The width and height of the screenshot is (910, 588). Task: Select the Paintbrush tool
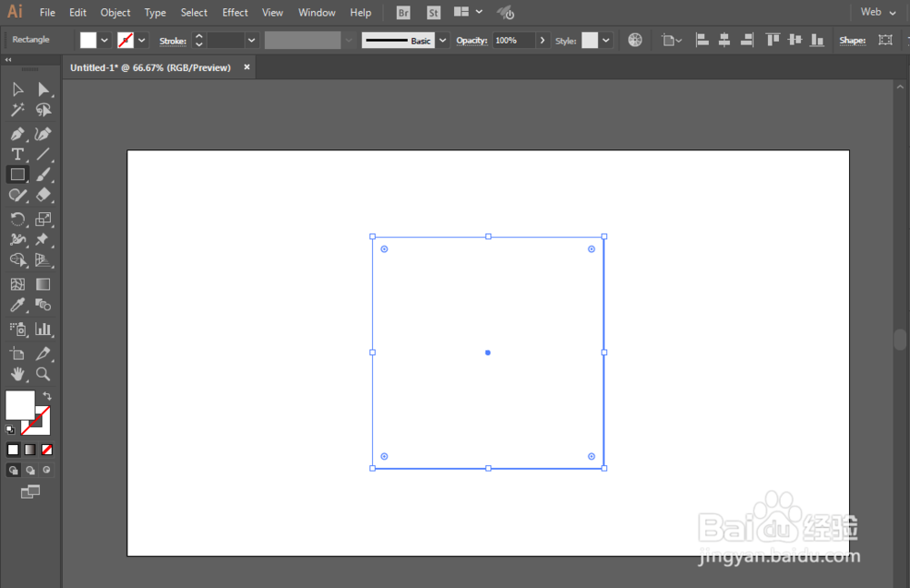(43, 174)
